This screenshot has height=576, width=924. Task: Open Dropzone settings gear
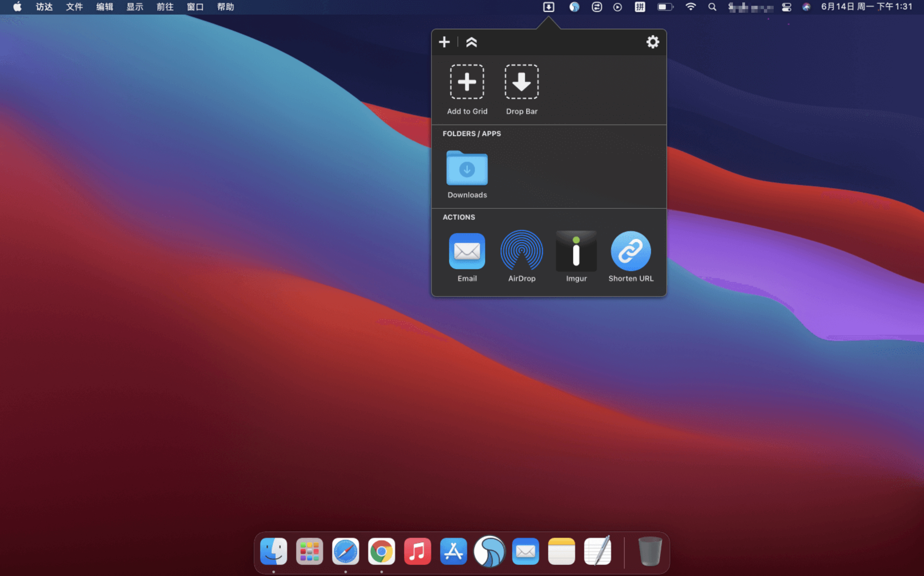[x=652, y=42]
